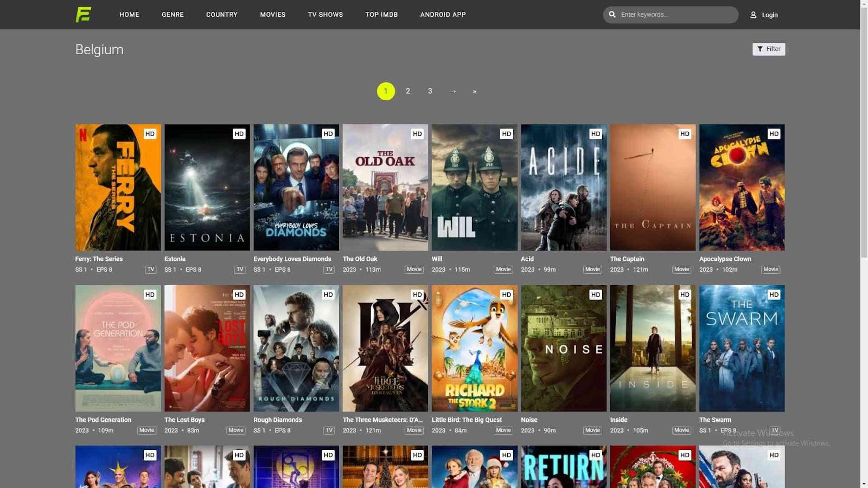Go to page 3 of results
This screenshot has height=488, width=868.
click(x=430, y=91)
